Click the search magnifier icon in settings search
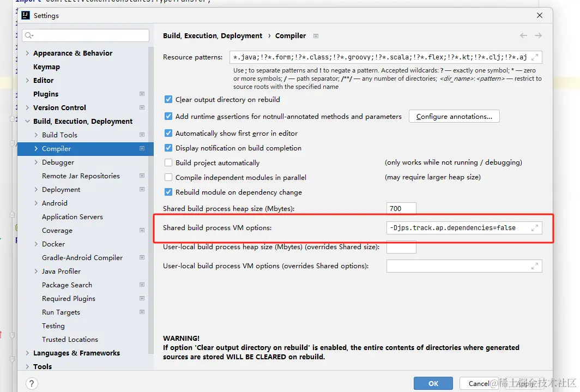 coord(29,35)
